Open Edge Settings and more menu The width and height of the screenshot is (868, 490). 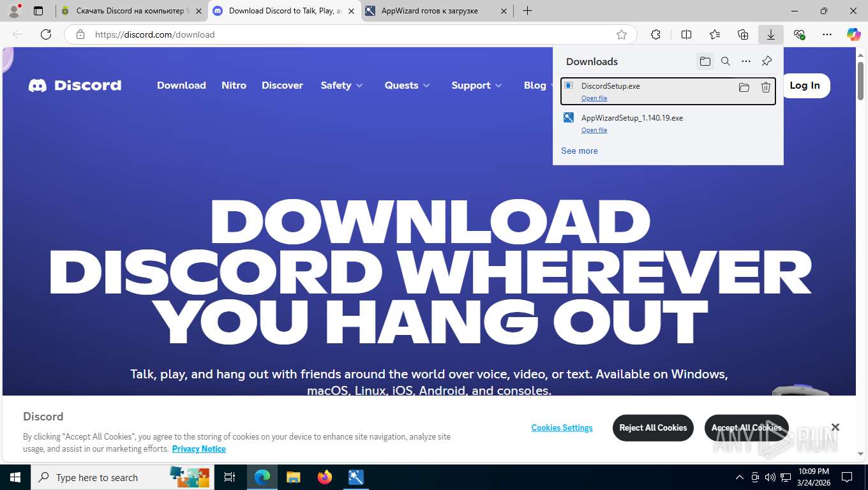pos(827,34)
